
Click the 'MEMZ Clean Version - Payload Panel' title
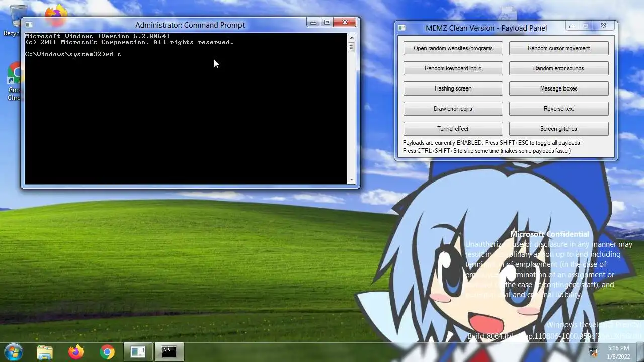pos(486,28)
